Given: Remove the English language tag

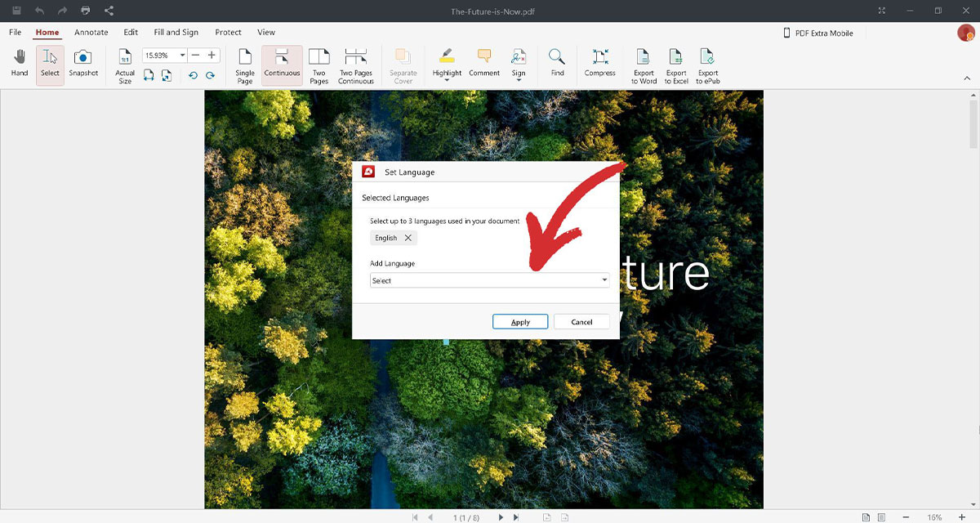Looking at the screenshot, I should [x=408, y=238].
